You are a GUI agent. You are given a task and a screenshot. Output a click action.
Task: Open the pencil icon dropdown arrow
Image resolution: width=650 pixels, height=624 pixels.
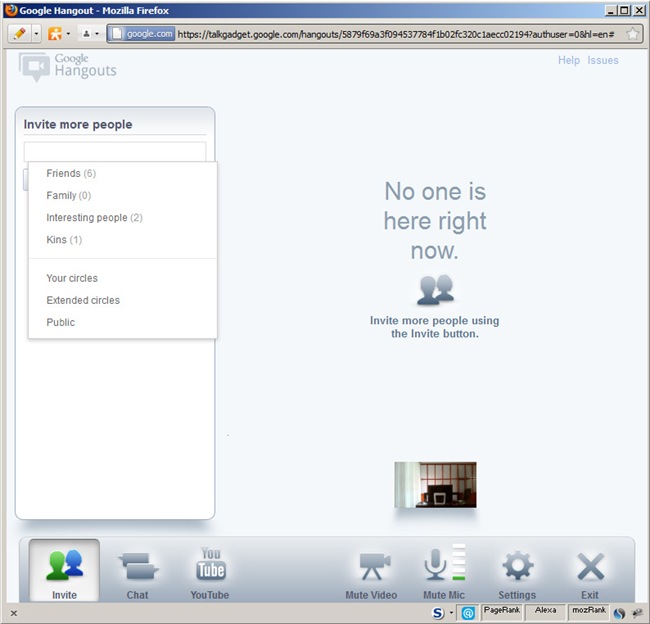point(36,34)
